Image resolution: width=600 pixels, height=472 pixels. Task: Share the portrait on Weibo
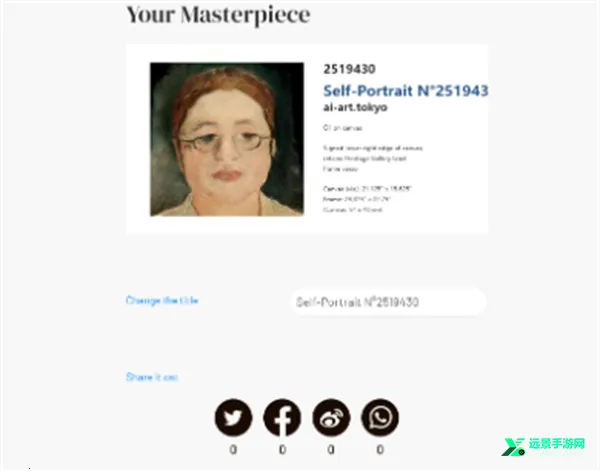click(331, 417)
